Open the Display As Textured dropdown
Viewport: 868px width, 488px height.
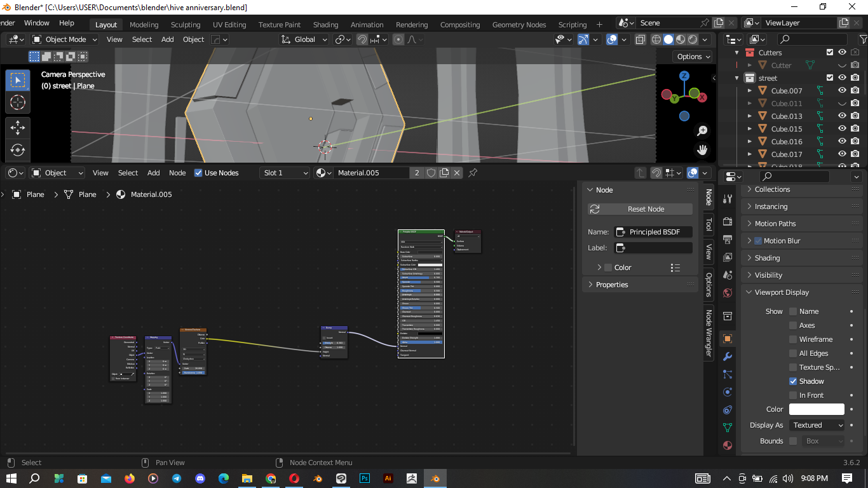(817, 425)
